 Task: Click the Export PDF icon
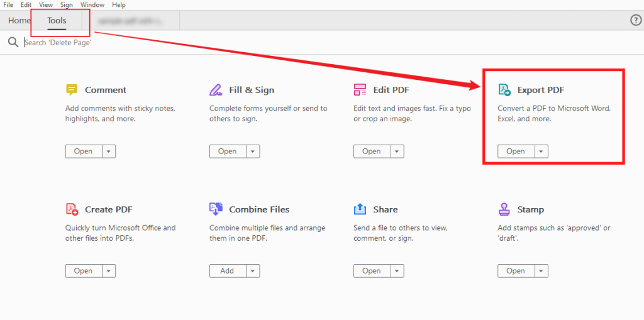tap(504, 89)
